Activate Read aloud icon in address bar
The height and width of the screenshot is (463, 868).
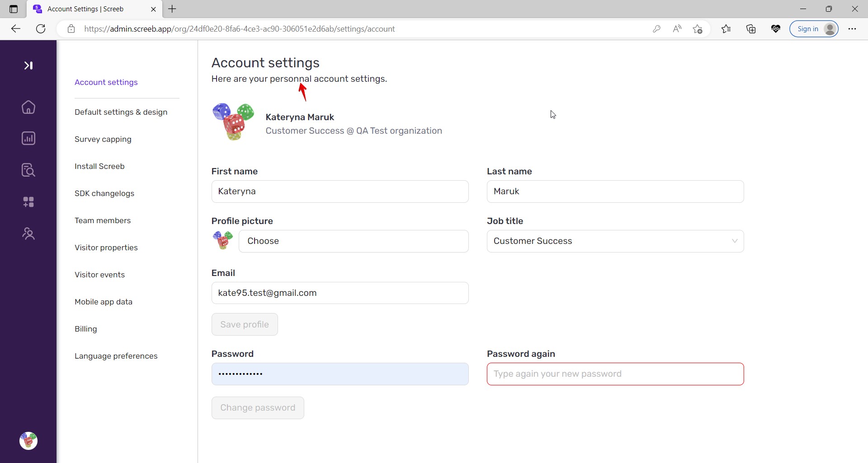click(677, 29)
